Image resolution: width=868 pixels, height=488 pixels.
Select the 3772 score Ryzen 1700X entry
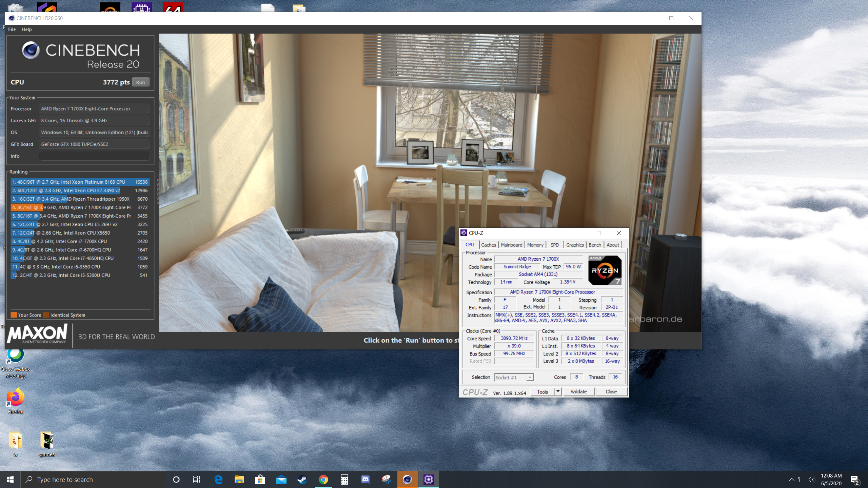coord(80,207)
